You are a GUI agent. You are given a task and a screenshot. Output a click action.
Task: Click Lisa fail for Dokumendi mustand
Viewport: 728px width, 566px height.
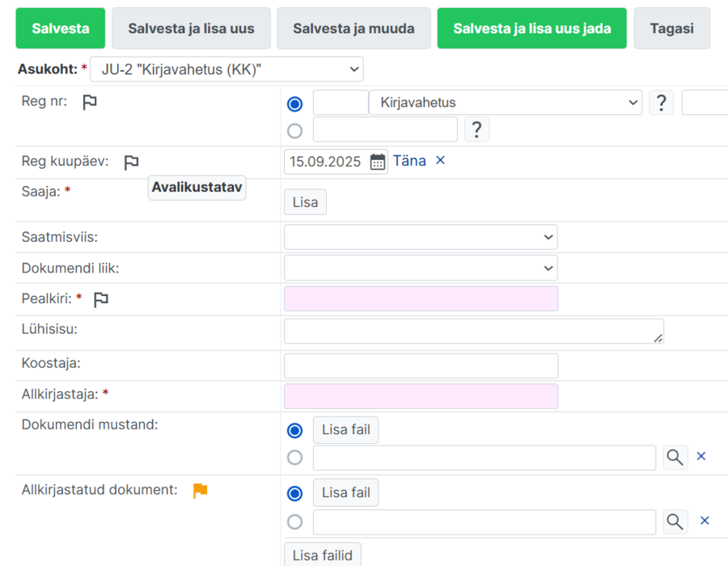coord(346,430)
